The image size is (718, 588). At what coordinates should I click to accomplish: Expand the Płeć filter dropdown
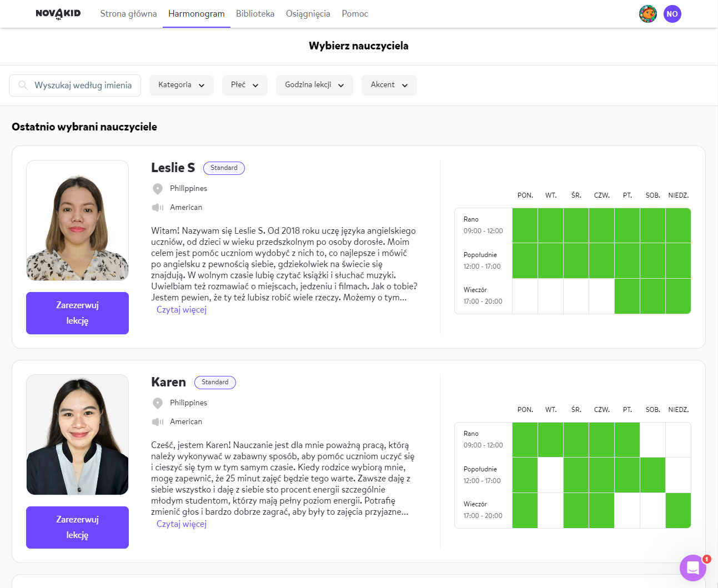click(245, 85)
